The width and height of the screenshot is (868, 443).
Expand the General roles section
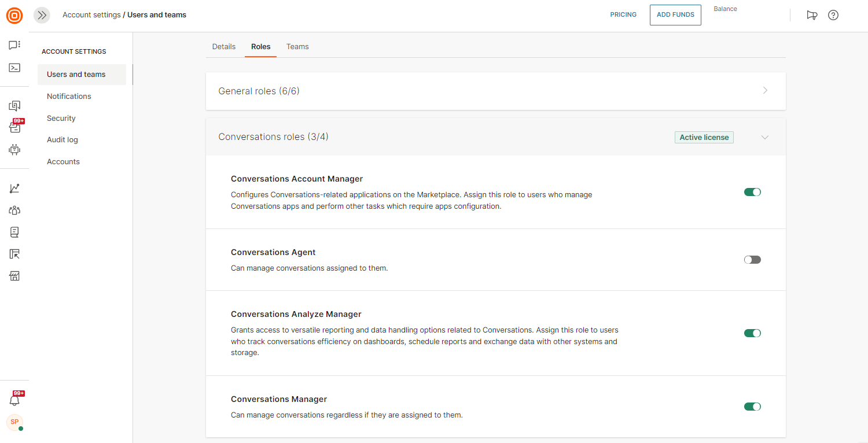[x=765, y=91]
